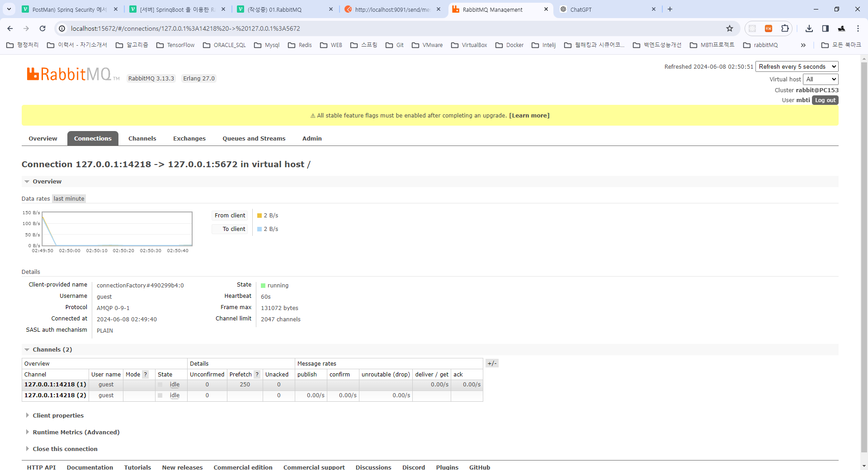Screen dimensions: 868x470
Task: Open the HTTP API footer link
Action: coord(41,467)
